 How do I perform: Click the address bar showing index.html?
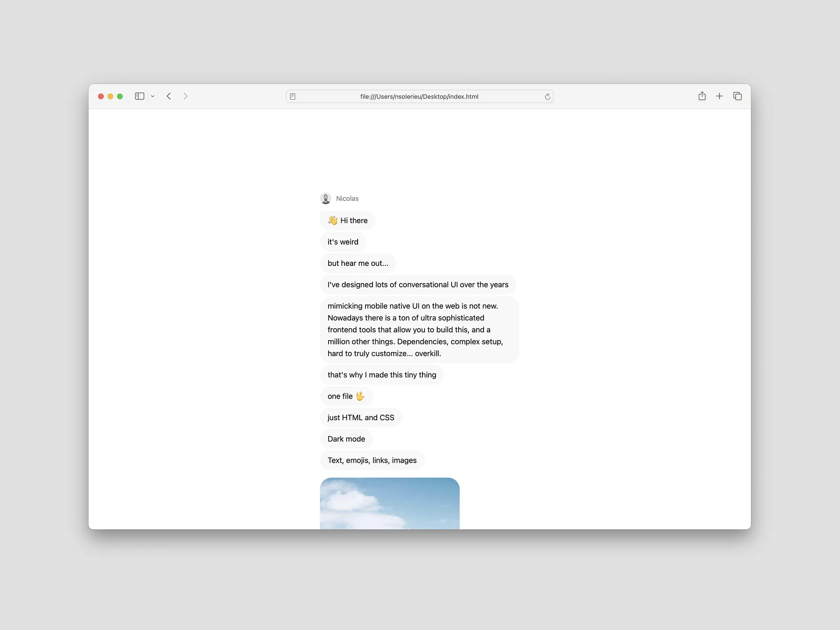coord(419,96)
